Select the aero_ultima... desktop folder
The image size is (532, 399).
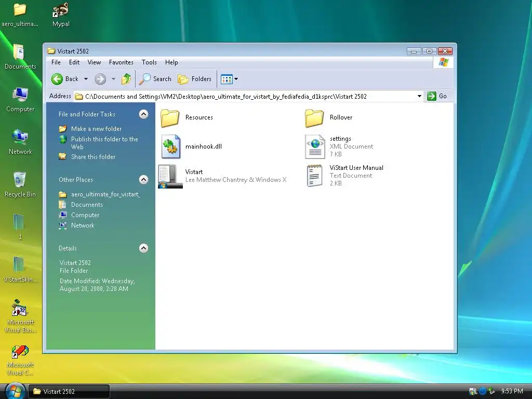point(20,15)
